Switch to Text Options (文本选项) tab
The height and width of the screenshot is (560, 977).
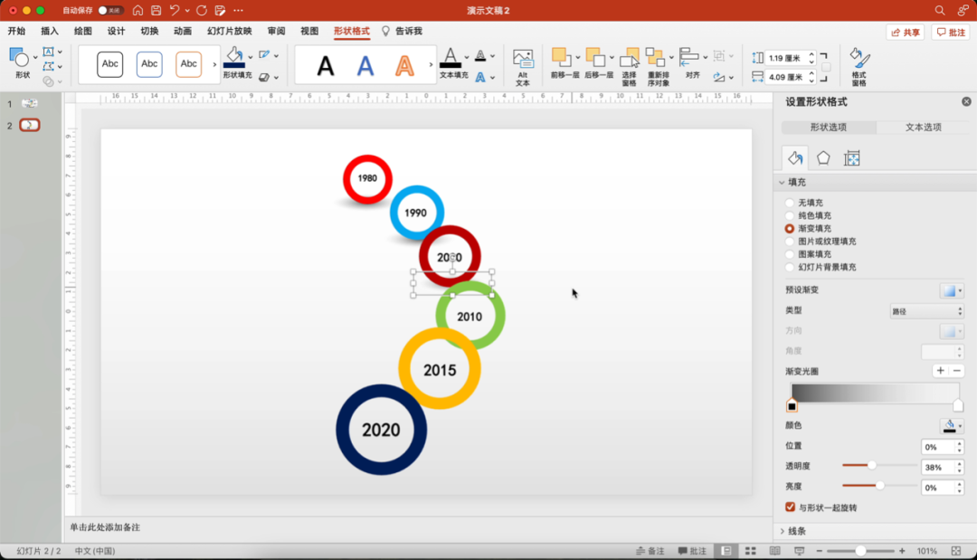(x=923, y=127)
